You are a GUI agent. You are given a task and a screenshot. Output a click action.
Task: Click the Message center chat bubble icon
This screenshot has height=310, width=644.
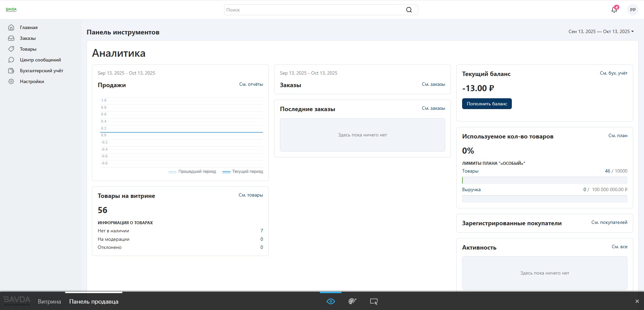point(11,60)
